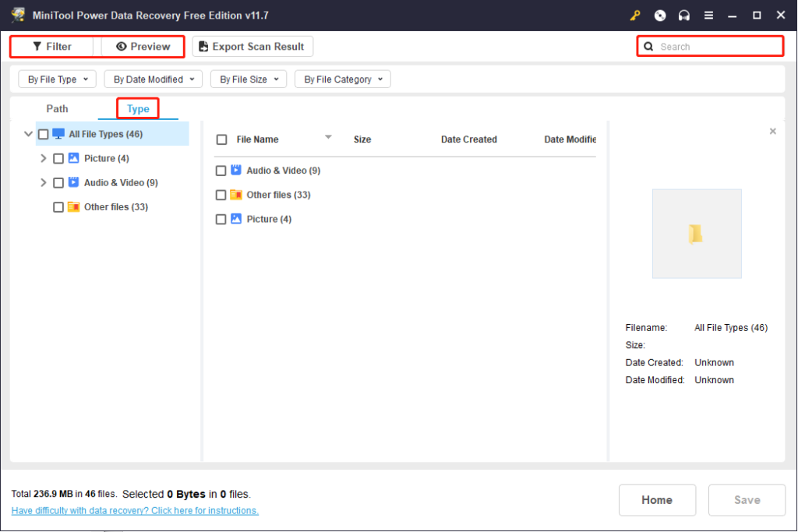Open the By Date Modified dropdown
Image resolution: width=798 pixels, height=532 pixels.
(x=153, y=79)
